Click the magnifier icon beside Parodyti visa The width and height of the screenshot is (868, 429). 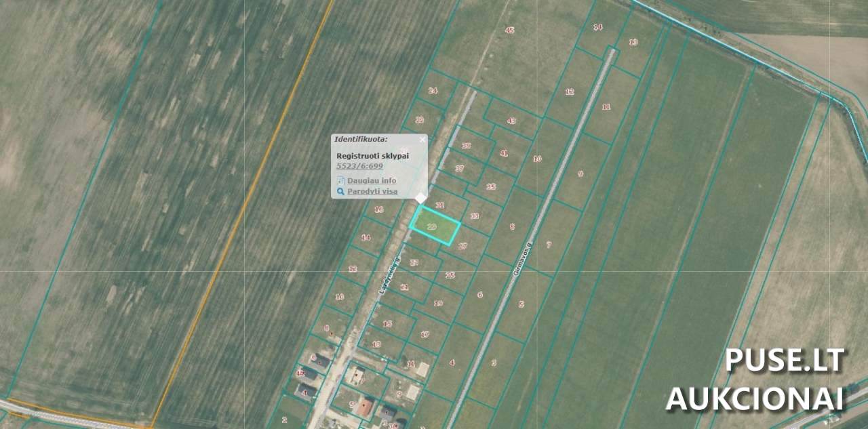[x=340, y=192]
